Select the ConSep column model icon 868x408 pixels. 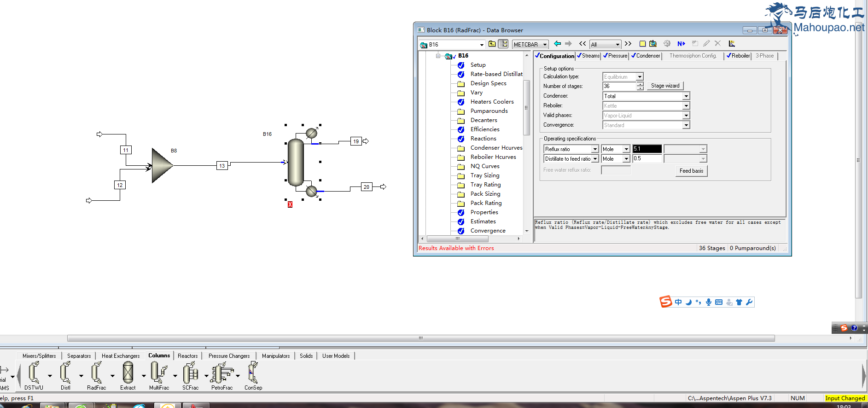coord(253,373)
